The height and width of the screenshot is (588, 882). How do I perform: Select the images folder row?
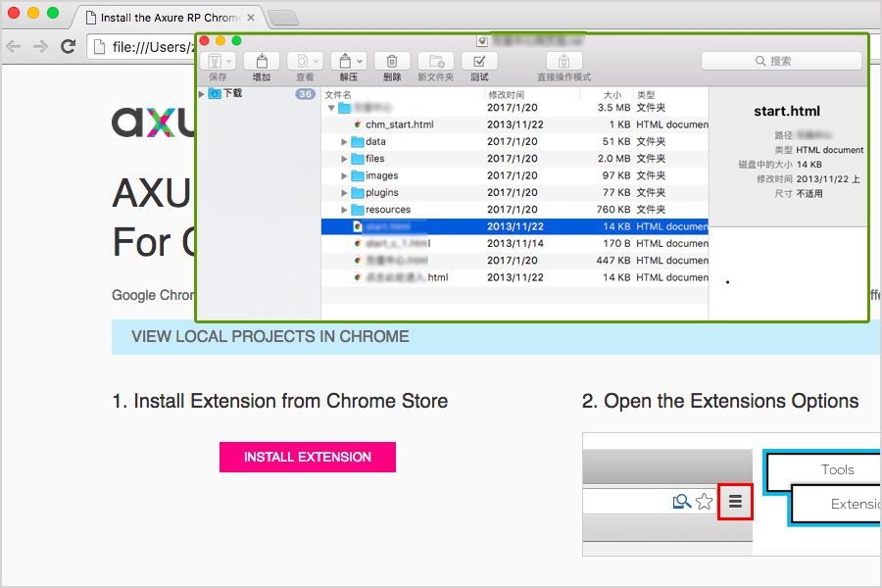(514, 175)
